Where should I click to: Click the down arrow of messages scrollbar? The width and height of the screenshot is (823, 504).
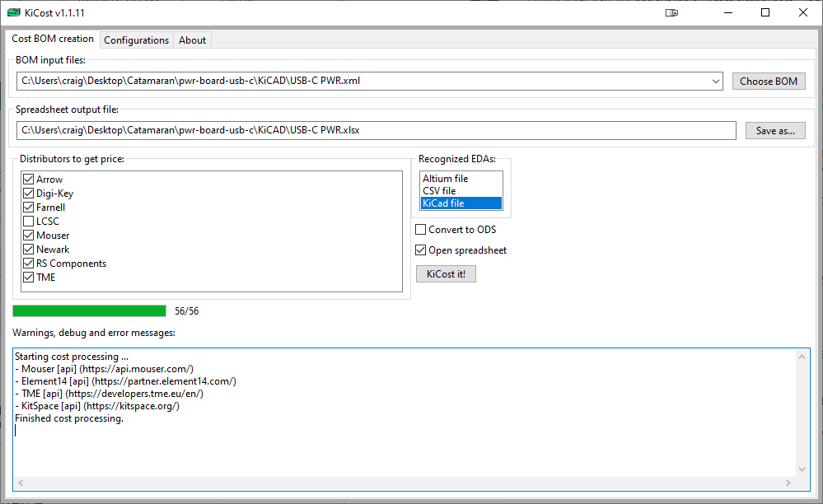[802, 469]
